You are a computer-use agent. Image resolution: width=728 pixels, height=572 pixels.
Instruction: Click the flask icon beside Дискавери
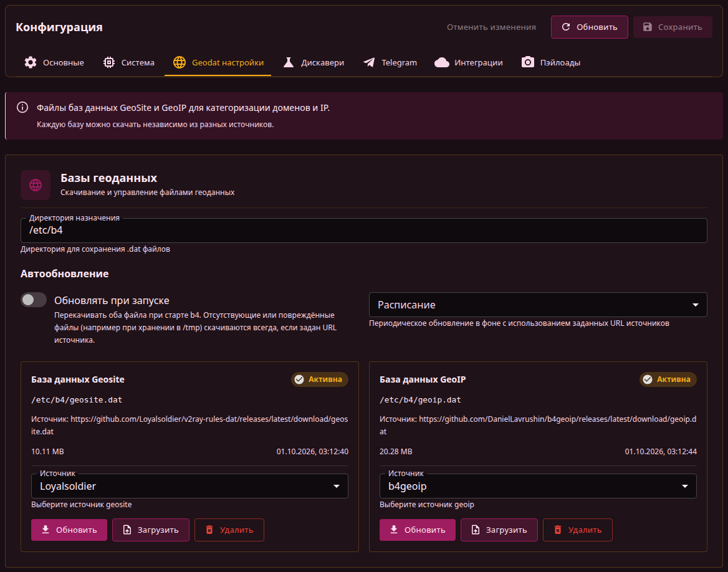[289, 62]
